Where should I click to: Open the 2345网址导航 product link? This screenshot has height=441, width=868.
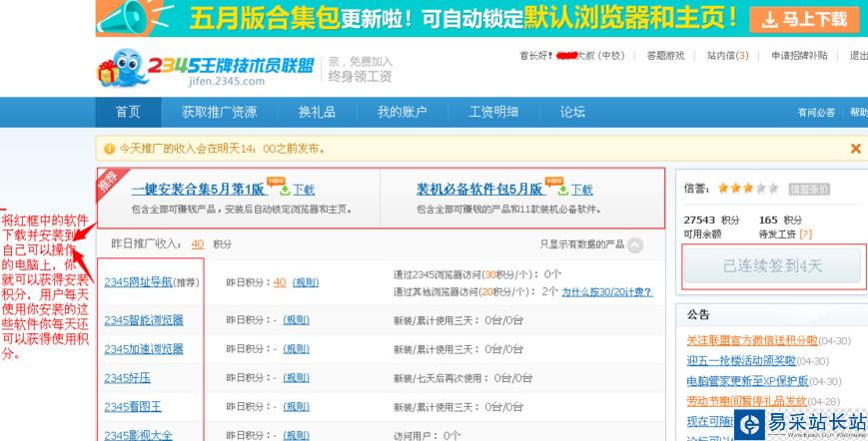[x=139, y=282]
